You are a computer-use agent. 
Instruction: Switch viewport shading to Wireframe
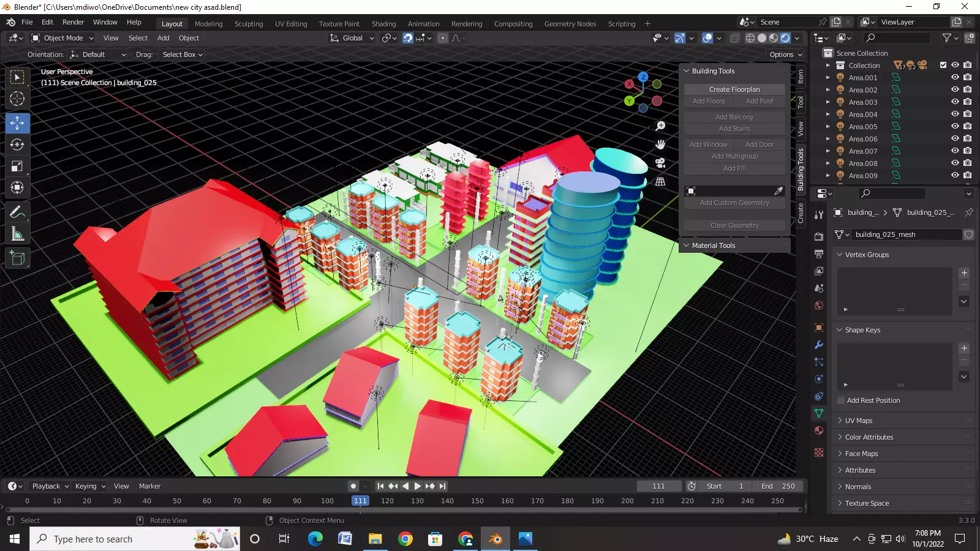pyautogui.click(x=750, y=38)
